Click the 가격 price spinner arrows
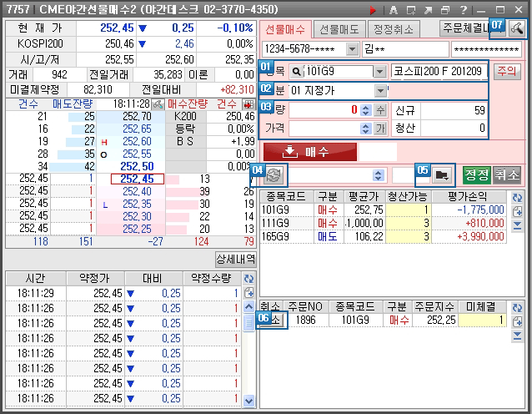 click(365, 129)
